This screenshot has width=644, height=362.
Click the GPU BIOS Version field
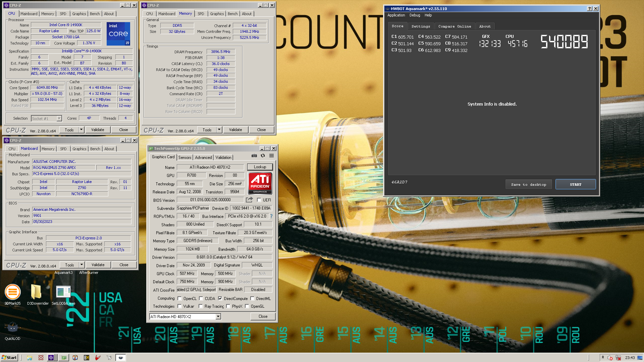(210, 200)
